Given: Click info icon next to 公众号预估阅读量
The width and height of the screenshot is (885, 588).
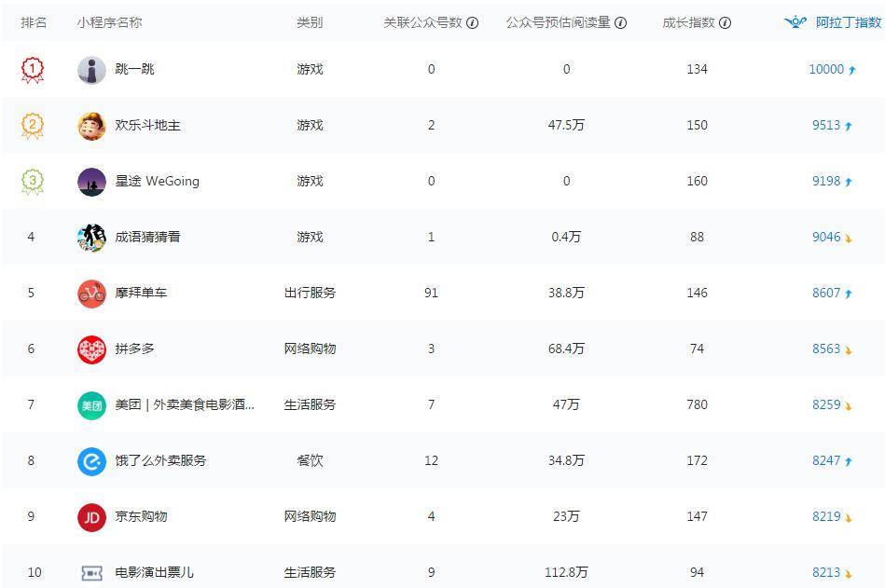Looking at the screenshot, I should 620,23.
